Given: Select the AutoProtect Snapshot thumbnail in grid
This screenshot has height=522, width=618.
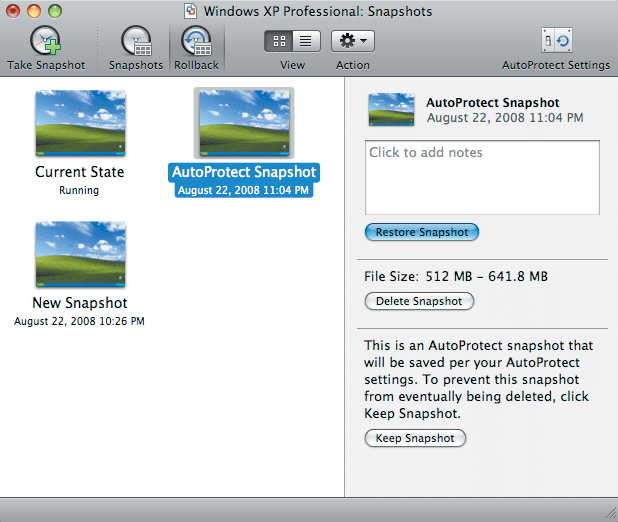Looking at the screenshot, I should coord(244,123).
